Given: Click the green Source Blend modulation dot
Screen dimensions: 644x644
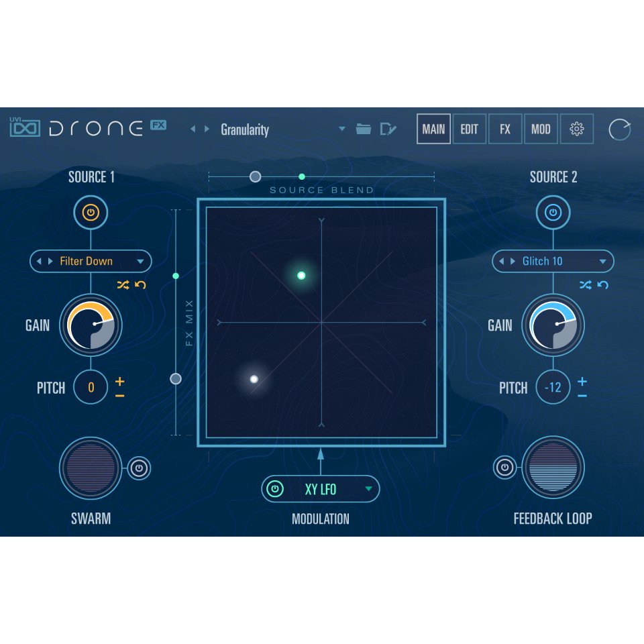Looking at the screenshot, I should 302,176.
